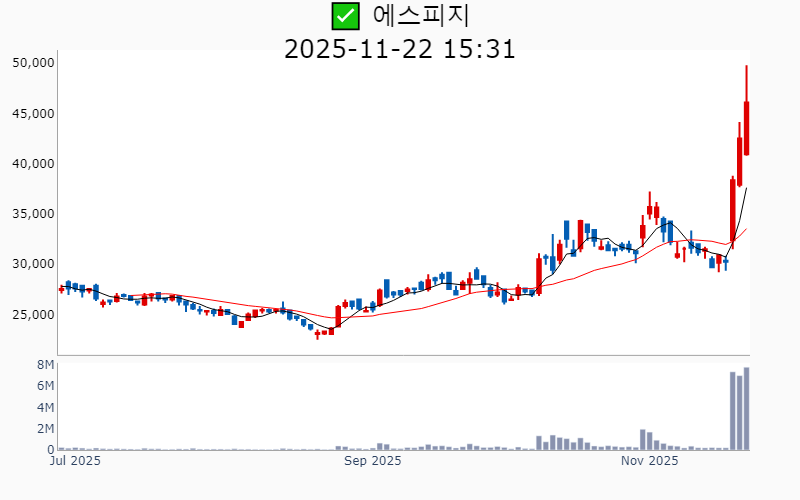Click the 30,000 price axis label
This screenshot has height=500, width=800.
[32, 264]
